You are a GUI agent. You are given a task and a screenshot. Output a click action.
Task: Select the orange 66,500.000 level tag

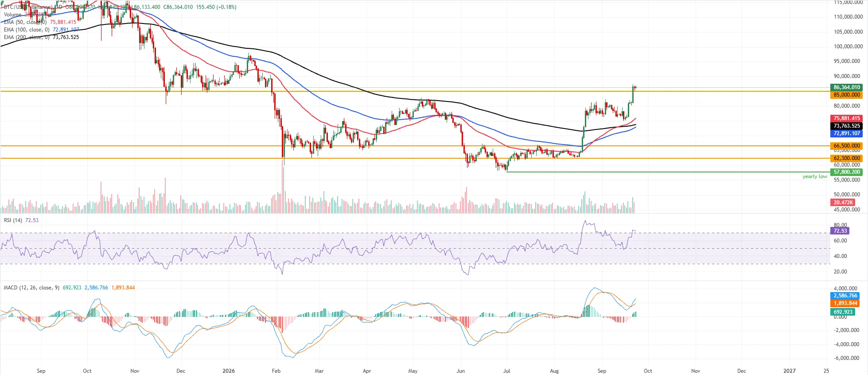tap(846, 146)
